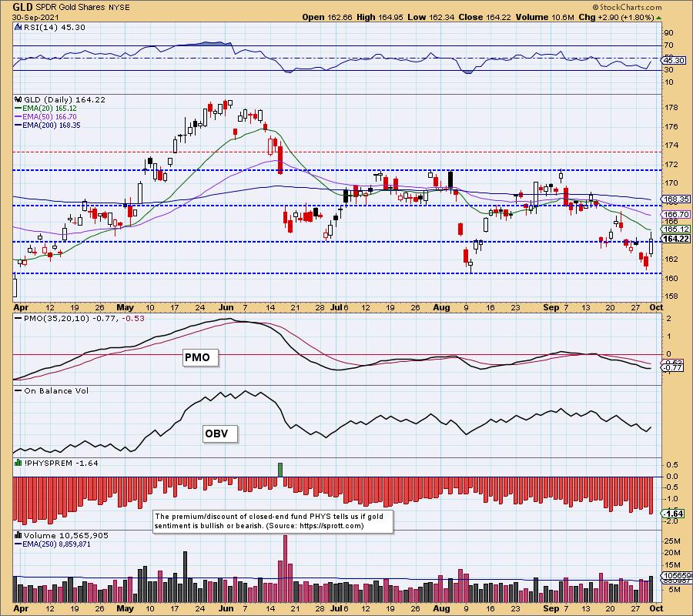This screenshot has width=693, height=616.
Task: Click the candlestick icon beside the GLD (Daily) label
Action: click(18, 100)
